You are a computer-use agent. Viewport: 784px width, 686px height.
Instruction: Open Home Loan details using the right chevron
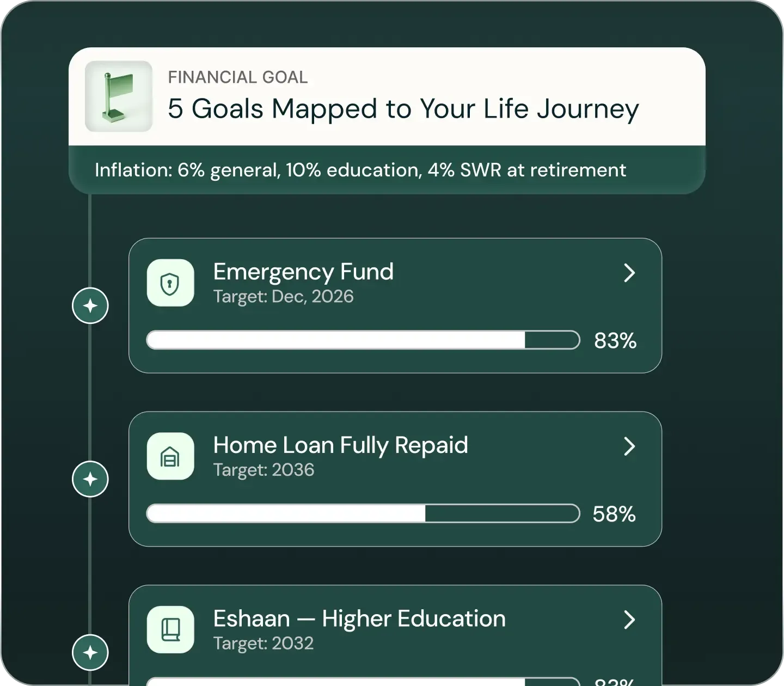click(x=629, y=446)
